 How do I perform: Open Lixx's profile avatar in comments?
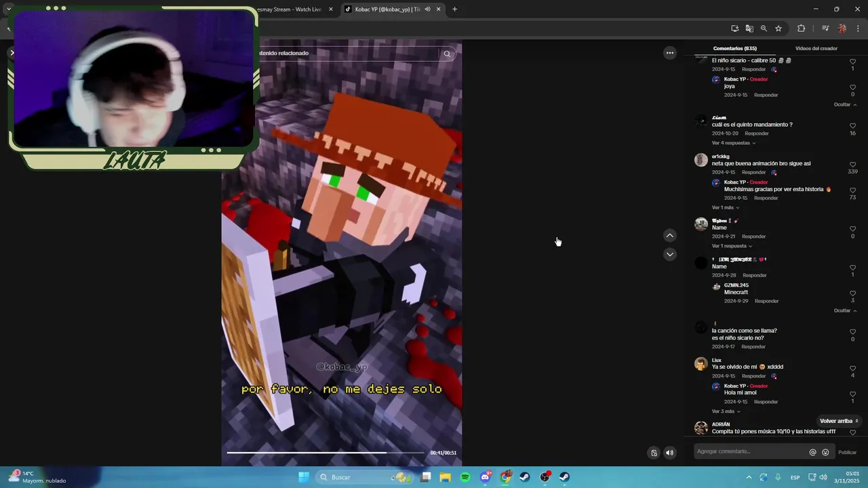(x=701, y=364)
